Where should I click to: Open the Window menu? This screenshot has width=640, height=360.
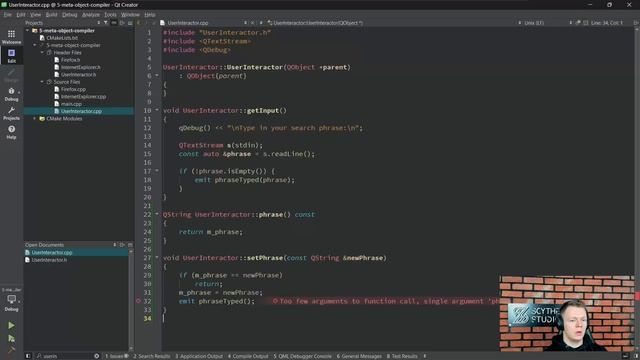[130, 15]
